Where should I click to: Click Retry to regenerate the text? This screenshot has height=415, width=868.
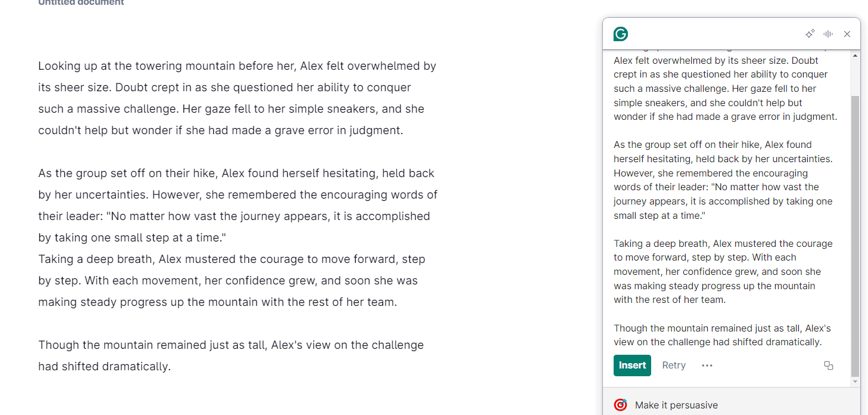(x=674, y=366)
